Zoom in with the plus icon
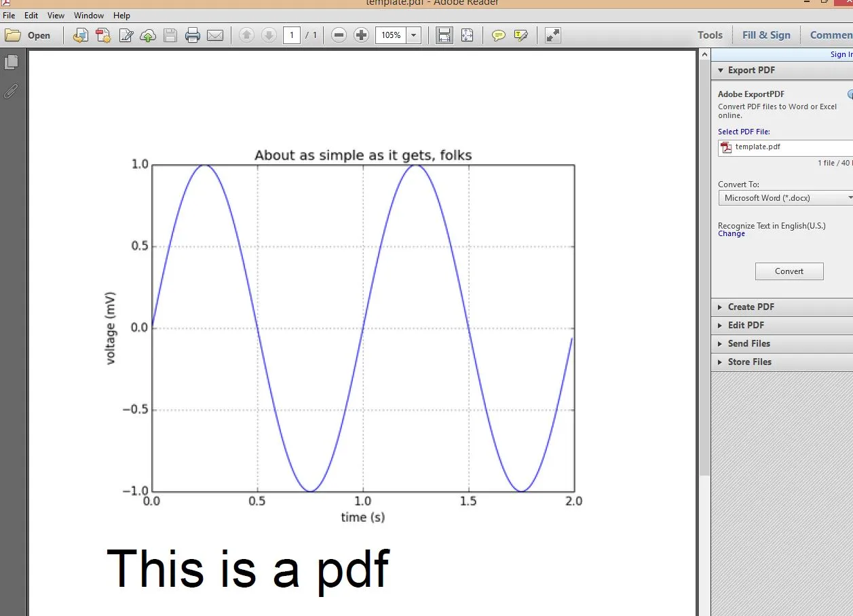The height and width of the screenshot is (616, 853). tap(361, 35)
